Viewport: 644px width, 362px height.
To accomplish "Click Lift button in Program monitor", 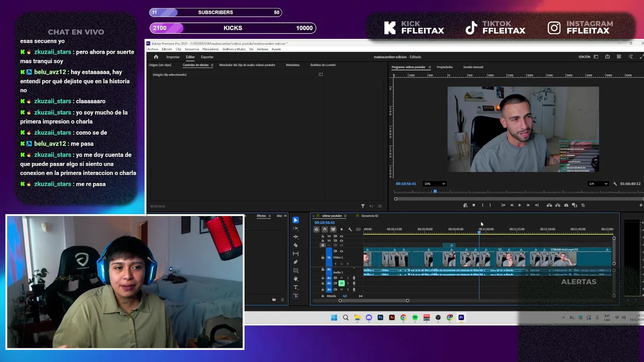I will pyautogui.click(x=549, y=205).
